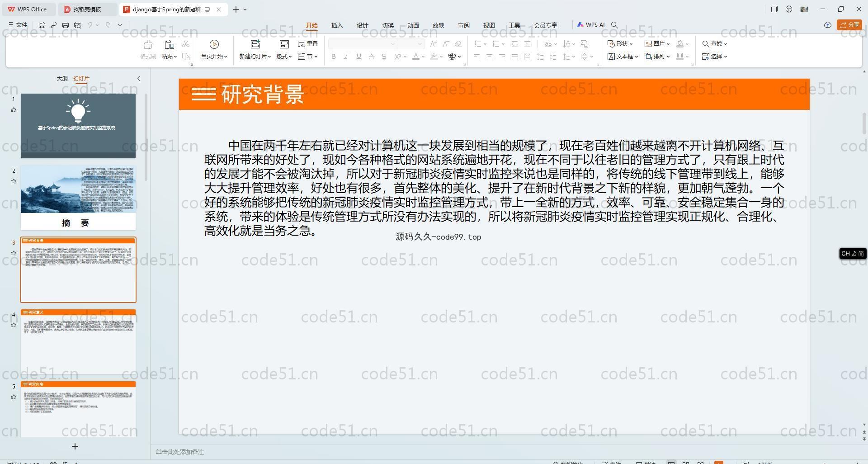The width and height of the screenshot is (868, 464).
Task: Click the increase font size icon
Action: (x=433, y=44)
